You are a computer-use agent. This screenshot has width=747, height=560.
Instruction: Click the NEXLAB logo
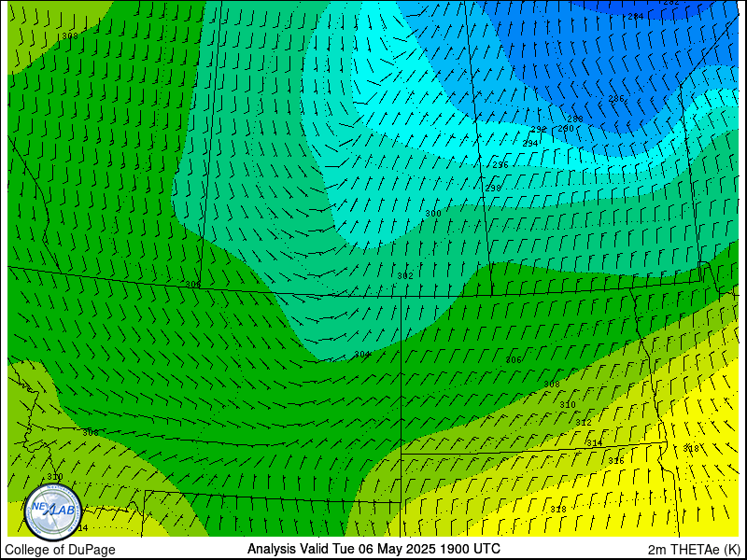[53, 512]
